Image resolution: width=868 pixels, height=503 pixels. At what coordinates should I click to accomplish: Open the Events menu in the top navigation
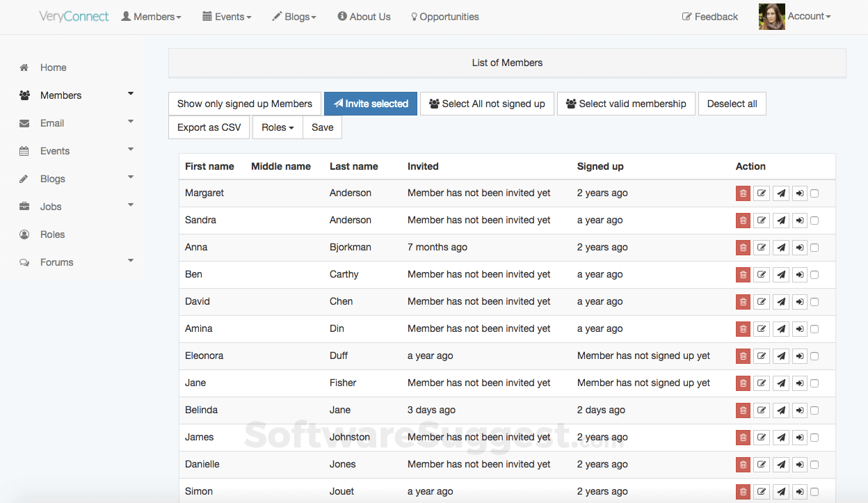[x=227, y=17]
